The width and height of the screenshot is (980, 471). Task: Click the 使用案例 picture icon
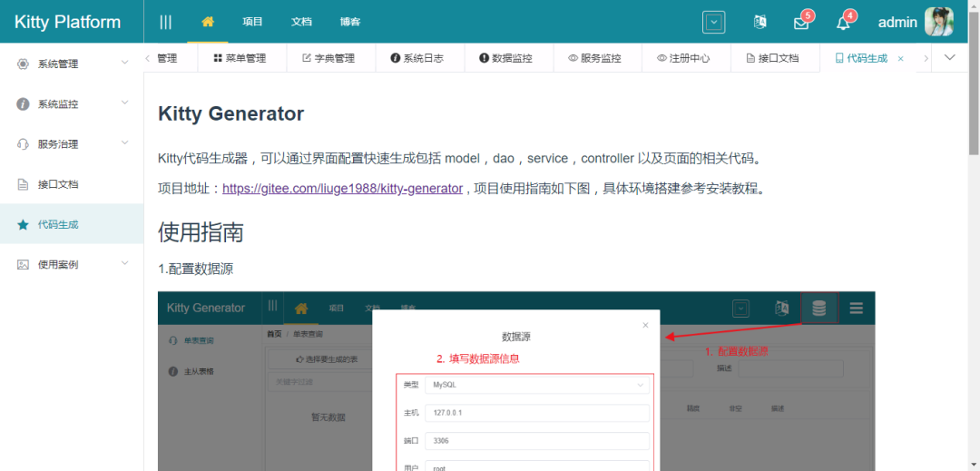point(23,265)
